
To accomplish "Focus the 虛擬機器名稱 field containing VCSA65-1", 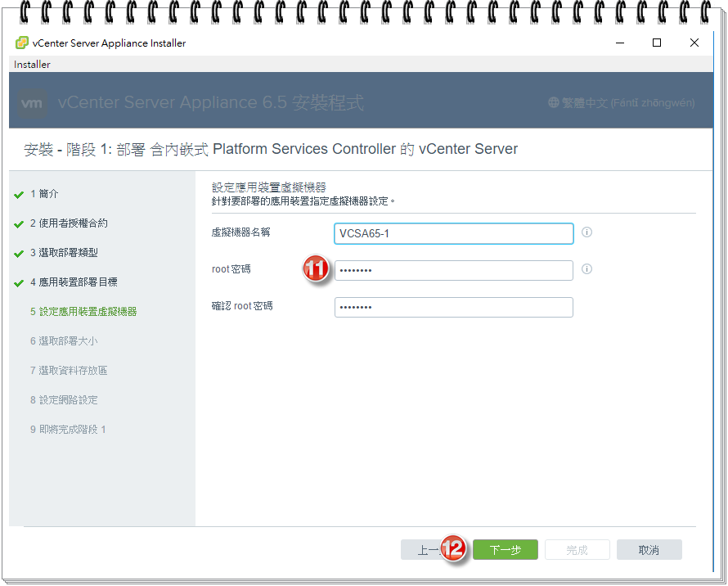I will pos(454,233).
